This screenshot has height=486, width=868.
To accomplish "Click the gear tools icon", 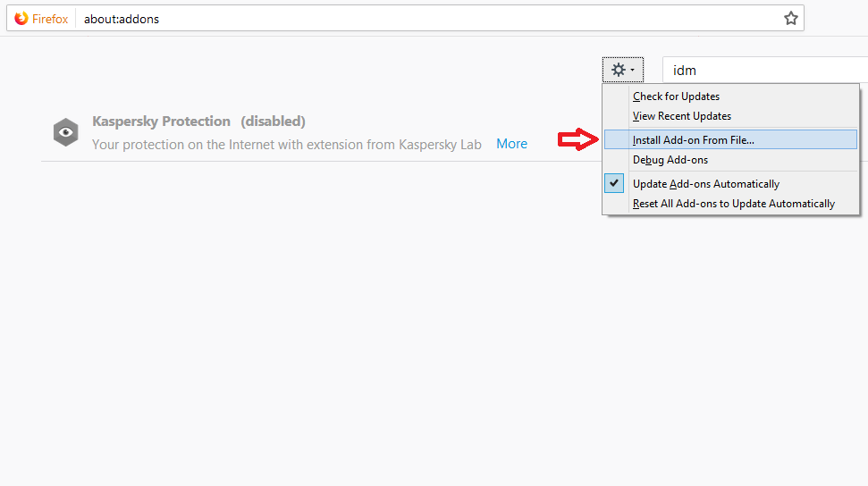I will pyautogui.click(x=618, y=70).
